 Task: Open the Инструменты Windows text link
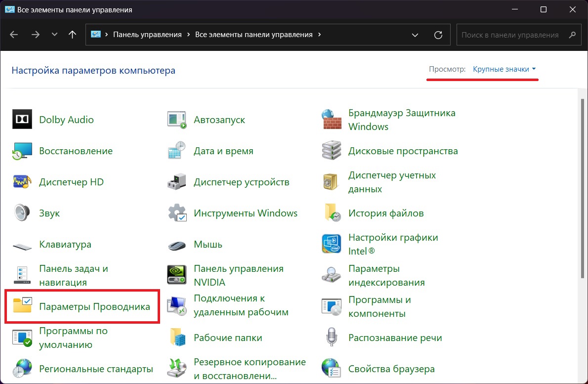click(246, 213)
